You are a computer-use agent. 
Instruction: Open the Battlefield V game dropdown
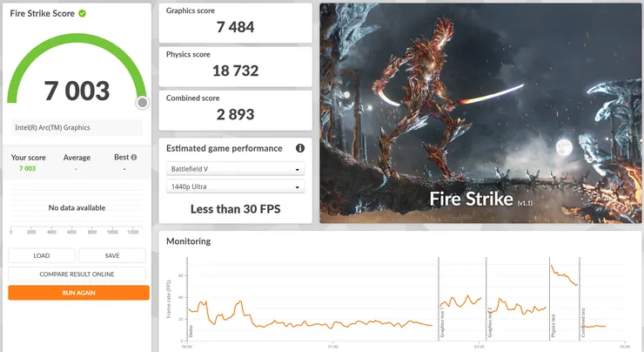tap(235, 169)
